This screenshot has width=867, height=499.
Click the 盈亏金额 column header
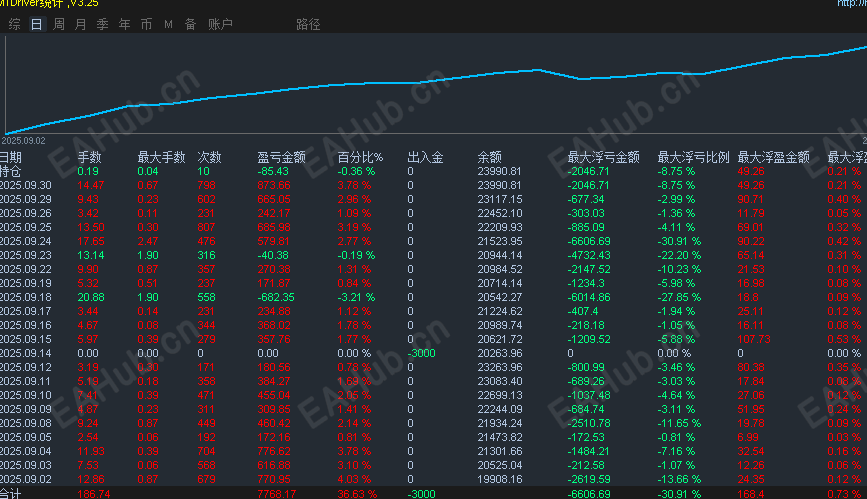[281, 158]
